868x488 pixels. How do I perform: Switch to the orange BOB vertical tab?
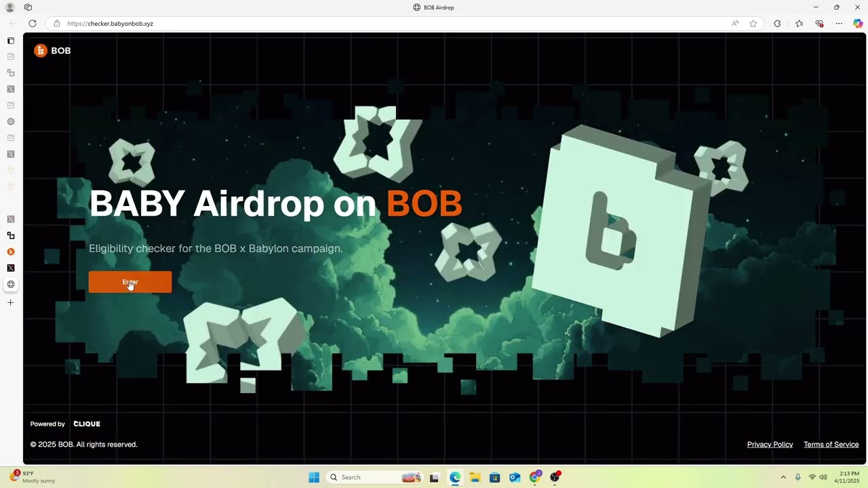click(11, 251)
